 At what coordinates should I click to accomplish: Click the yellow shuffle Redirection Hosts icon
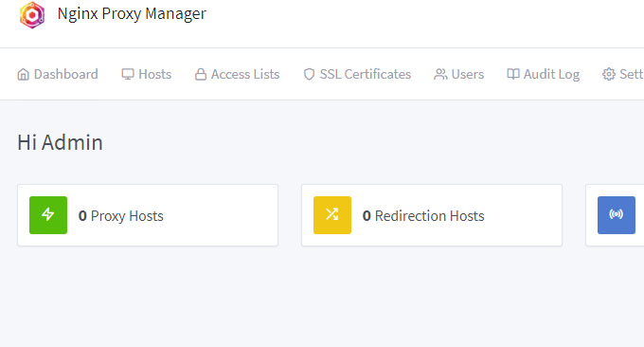(332, 215)
